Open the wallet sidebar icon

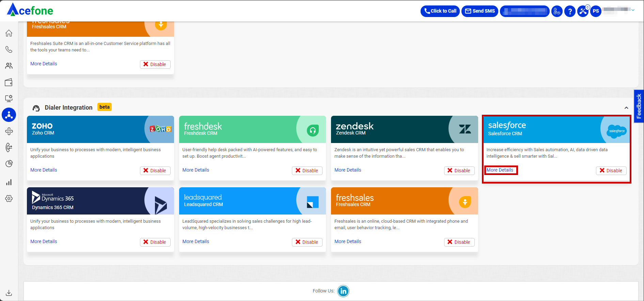pos(9,82)
